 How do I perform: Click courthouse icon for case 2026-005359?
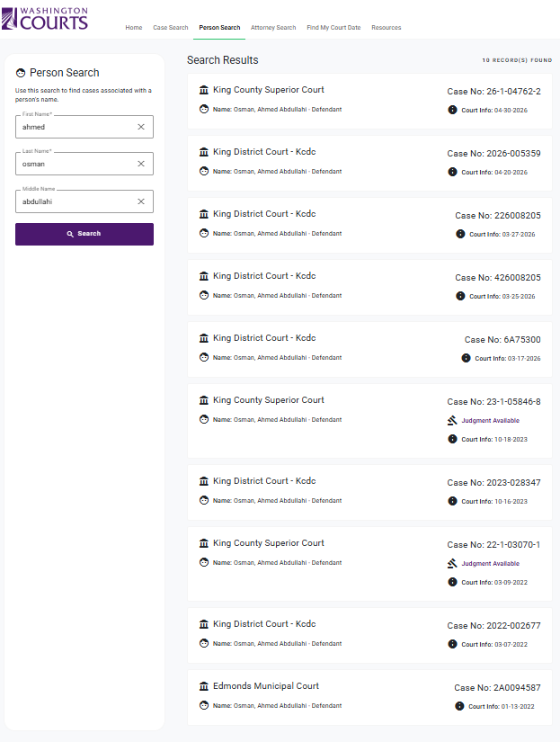tap(204, 152)
